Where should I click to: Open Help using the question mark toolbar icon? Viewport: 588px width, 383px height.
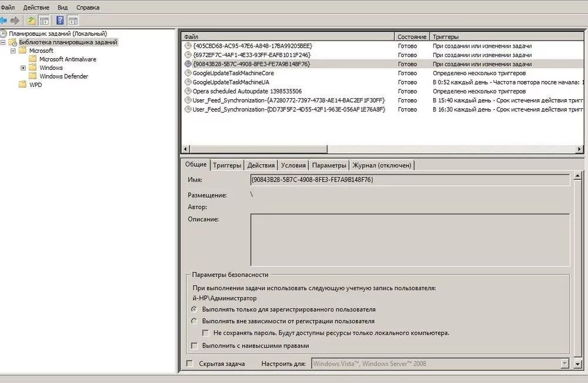[x=60, y=19]
